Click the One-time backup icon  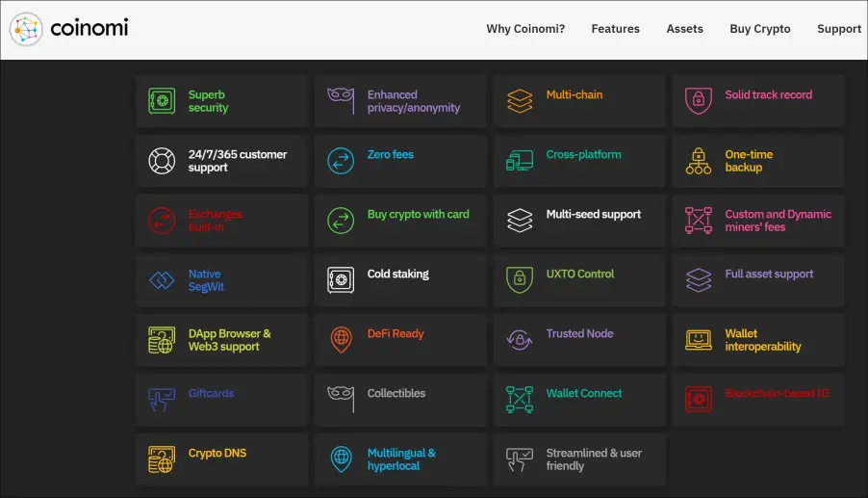pos(699,161)
